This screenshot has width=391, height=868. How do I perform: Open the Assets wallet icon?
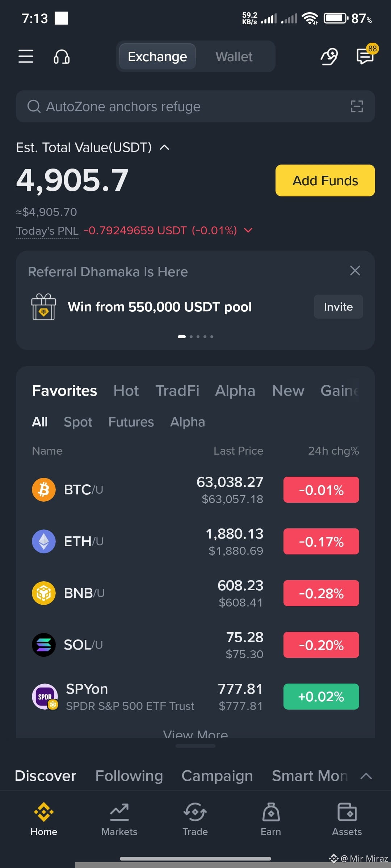(x=347, y=812)
